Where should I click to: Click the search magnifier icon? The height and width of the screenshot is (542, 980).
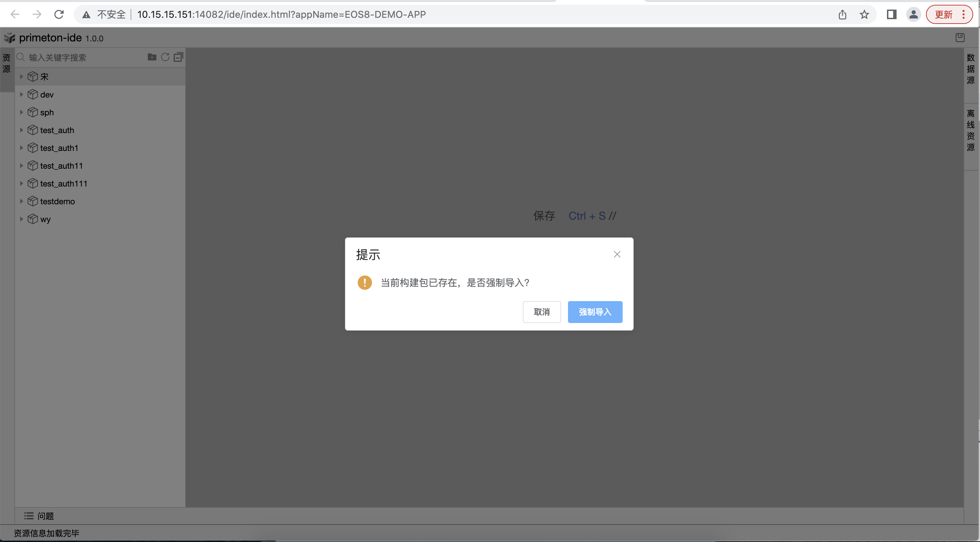coord(21,57)
